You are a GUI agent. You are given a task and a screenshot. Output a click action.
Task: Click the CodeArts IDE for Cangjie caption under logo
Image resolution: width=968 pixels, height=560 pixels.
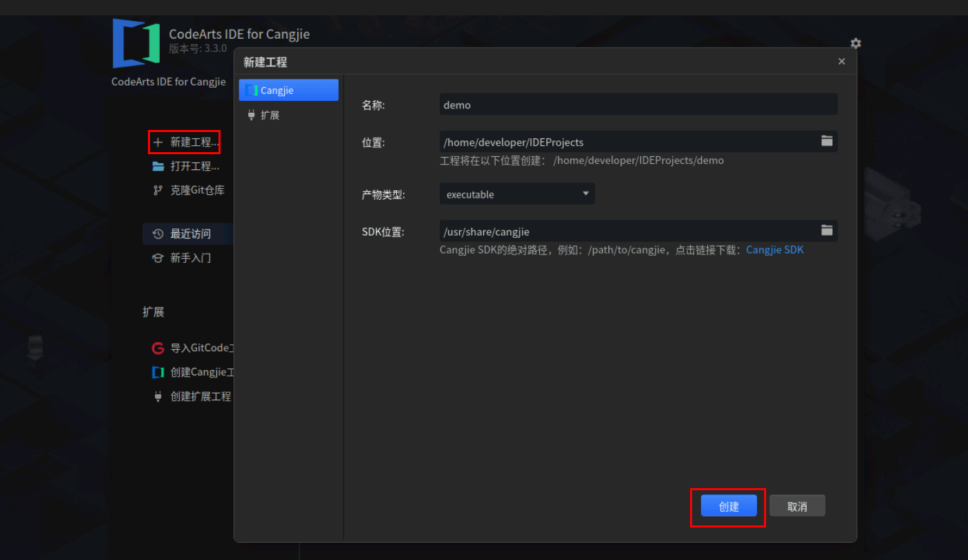tap(169, 82)
